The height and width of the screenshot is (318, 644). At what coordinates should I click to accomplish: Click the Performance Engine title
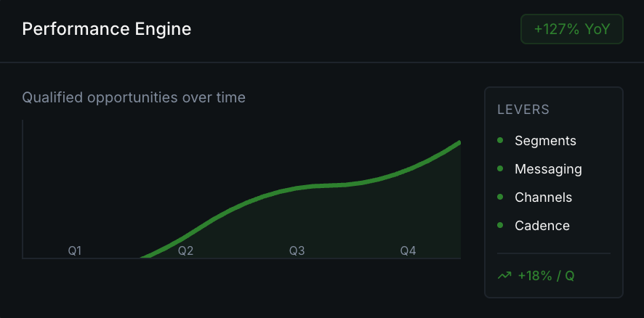[x=107, y=30]
